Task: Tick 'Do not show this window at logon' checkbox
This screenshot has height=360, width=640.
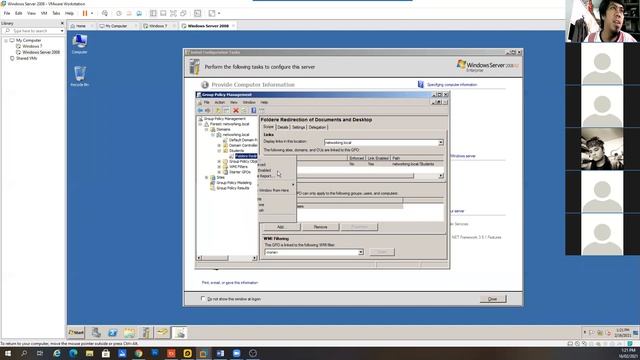Action: 203,299
